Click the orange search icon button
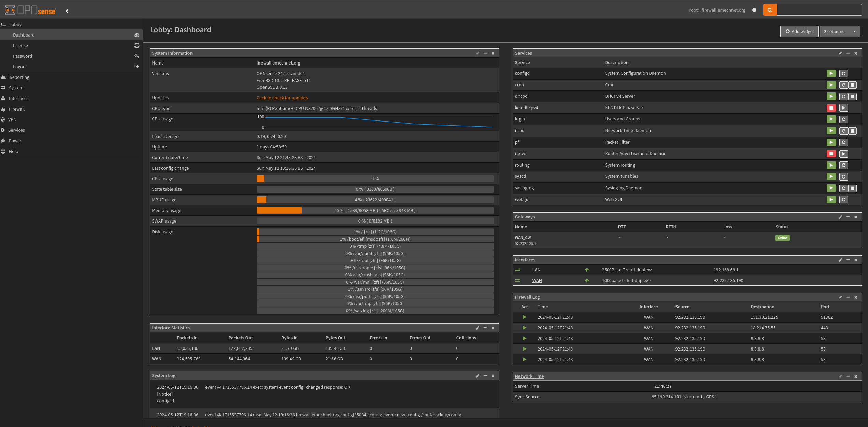868x427 pixels. coord(770,10)
